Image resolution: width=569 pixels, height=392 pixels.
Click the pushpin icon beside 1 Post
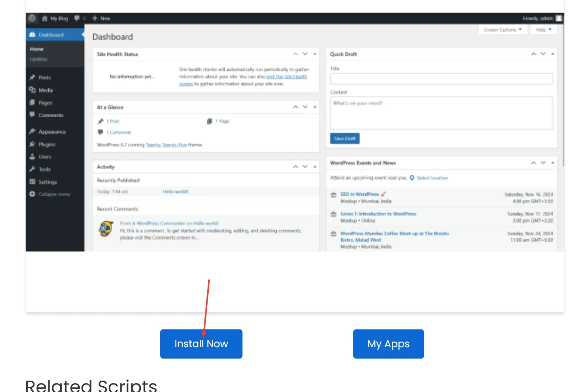coord(100,121)
